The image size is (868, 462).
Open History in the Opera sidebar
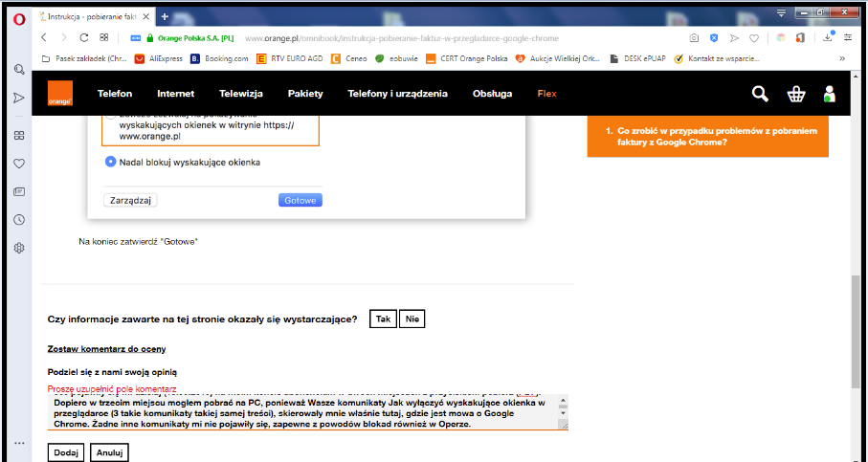pyautogui.click(x=18, y=220)
